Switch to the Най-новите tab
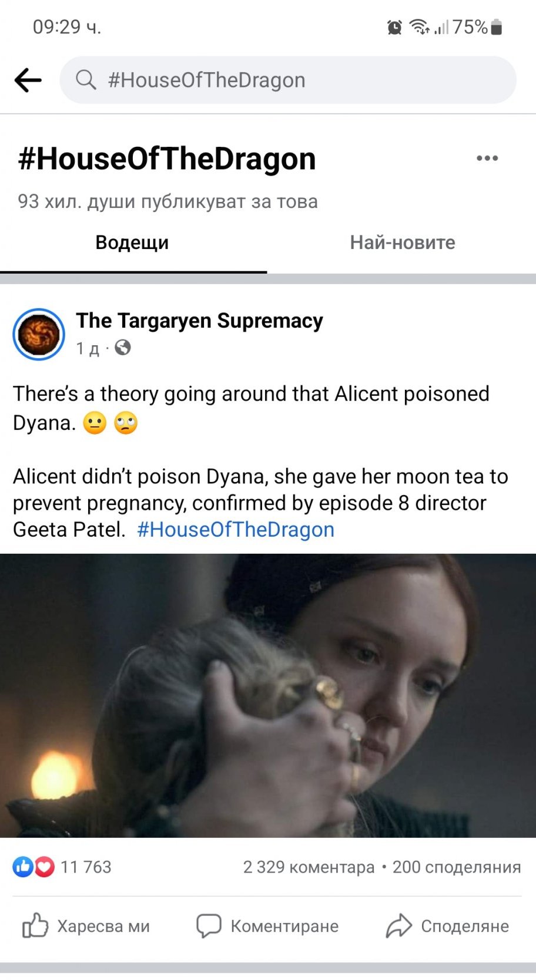Viewport: 536px width, 980px height. point(403,243)
